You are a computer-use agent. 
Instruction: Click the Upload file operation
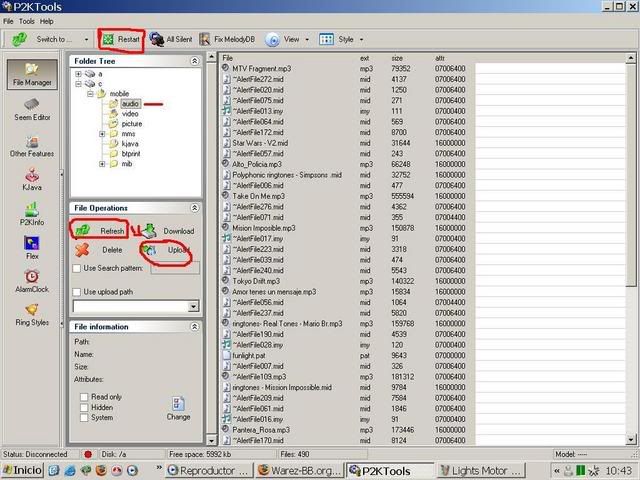tap(167, 250)
